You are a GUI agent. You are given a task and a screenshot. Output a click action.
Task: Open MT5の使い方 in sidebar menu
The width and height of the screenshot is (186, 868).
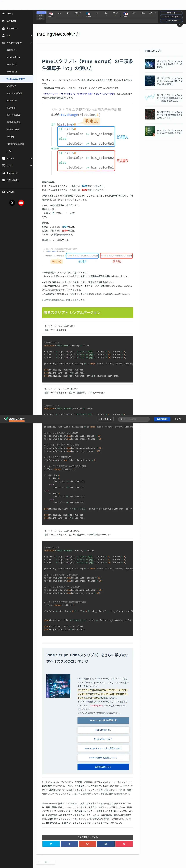point(17,72)
